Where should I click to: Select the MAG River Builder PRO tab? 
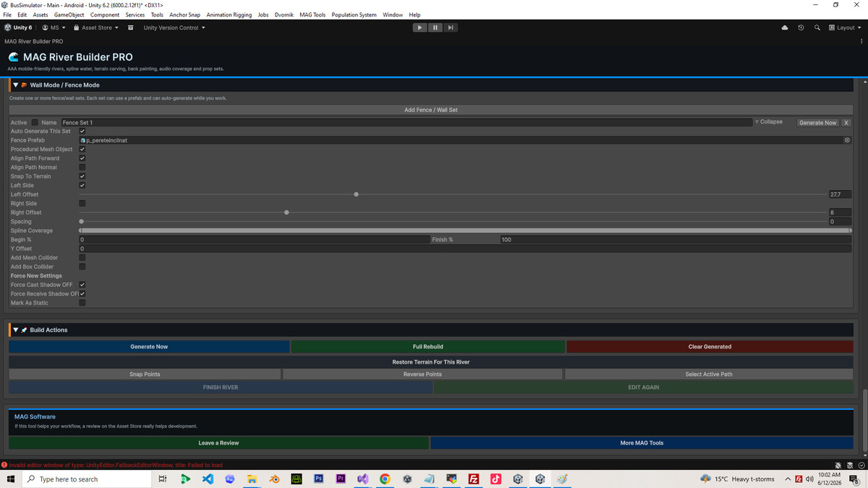(x=34, y=41)
